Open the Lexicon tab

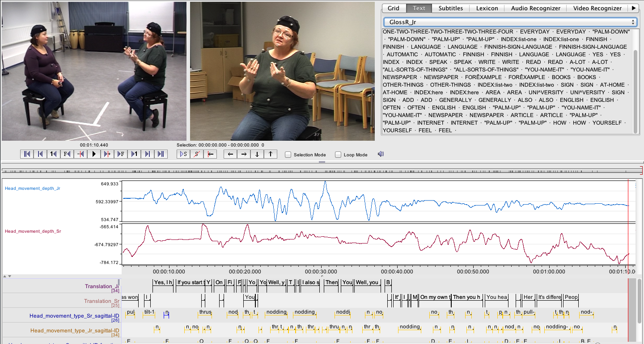[x=487, y=8]
